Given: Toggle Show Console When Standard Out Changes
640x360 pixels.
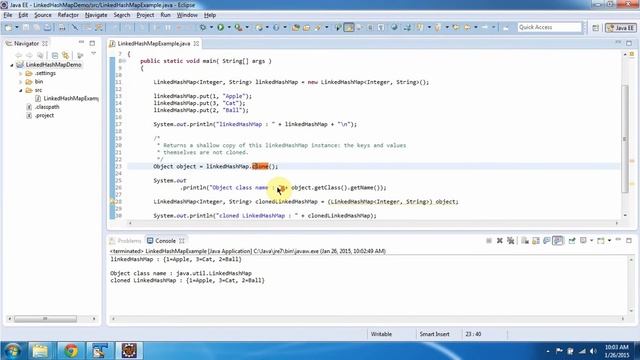Looking at the screenshot, I should [x=547, y=241].
